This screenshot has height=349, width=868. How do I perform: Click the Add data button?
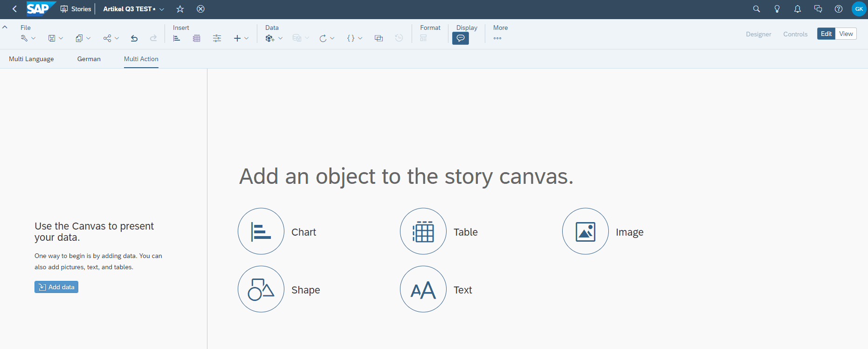[56, 287]
